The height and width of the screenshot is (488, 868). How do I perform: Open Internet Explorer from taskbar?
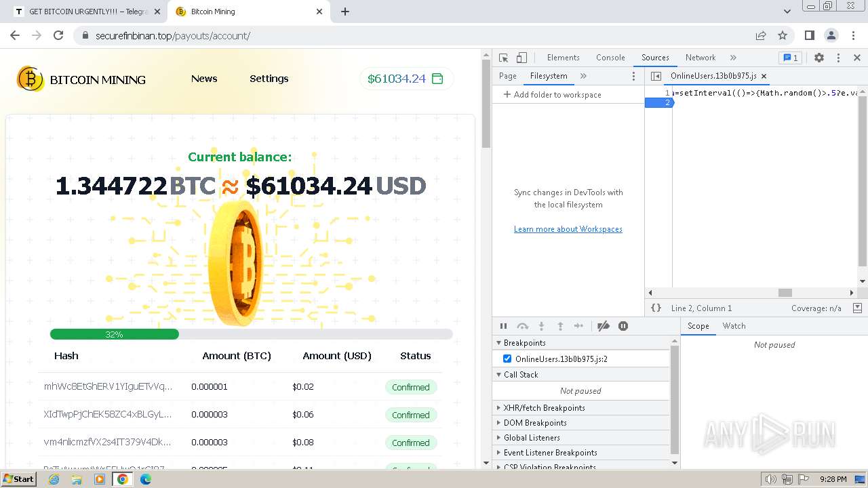(54, 479)
